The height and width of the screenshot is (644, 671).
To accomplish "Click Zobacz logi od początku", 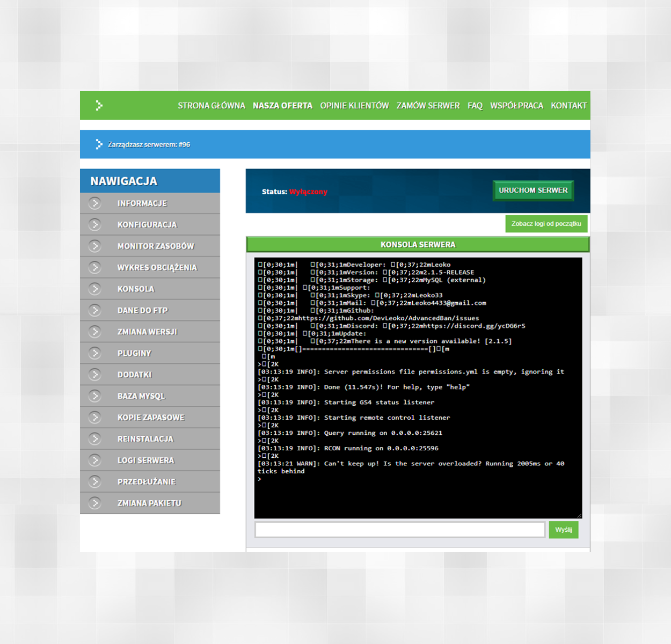I will 546,223.
